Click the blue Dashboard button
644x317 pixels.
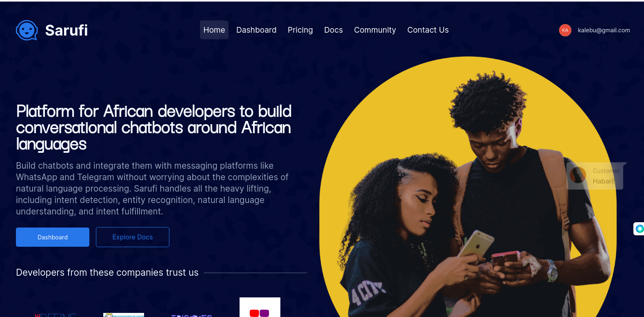click(53, 237)
